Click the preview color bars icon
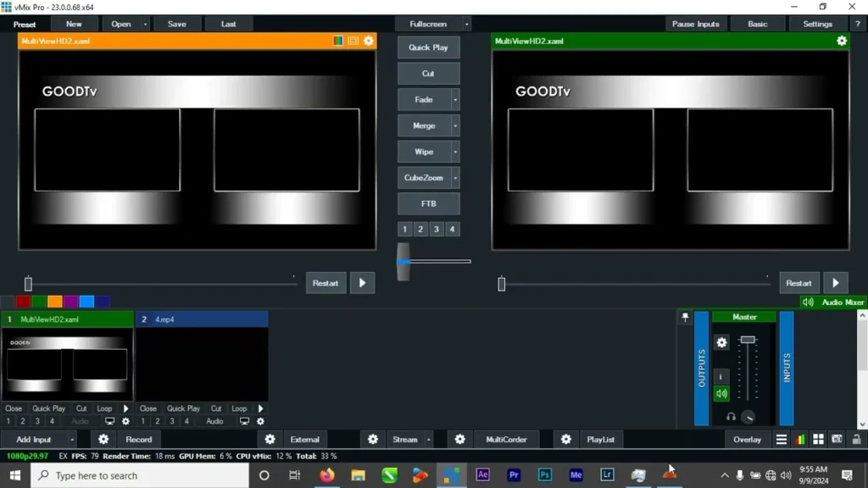Viewport: 868px width, 488px height. pyautogui.click(x=337, y=41)
